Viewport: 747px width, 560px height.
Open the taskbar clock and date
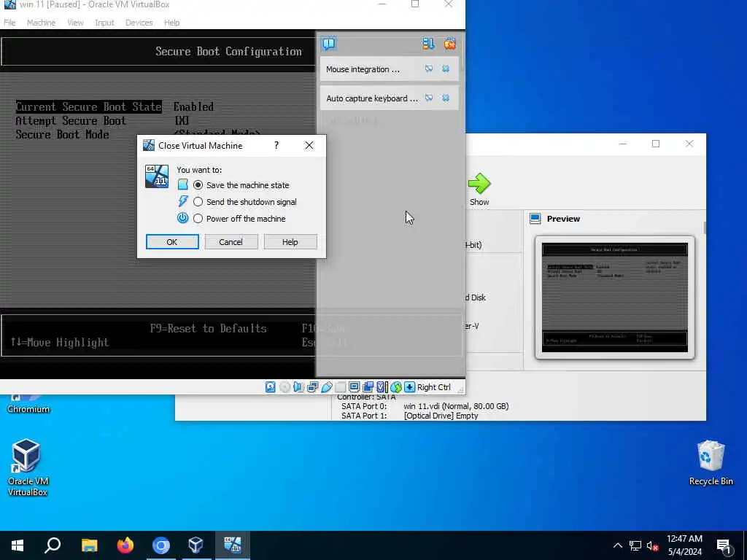pyautogui.click(x=684, y=545)
